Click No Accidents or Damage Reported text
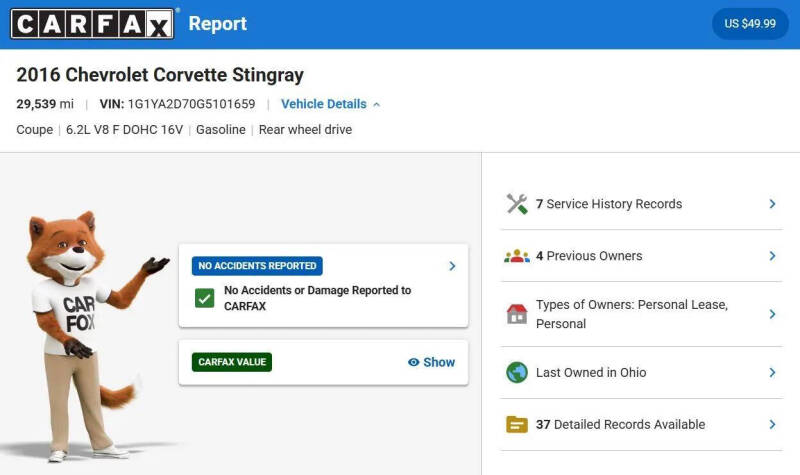The width and height of the screenshot is (800, 475). click(x=317, y=298)
